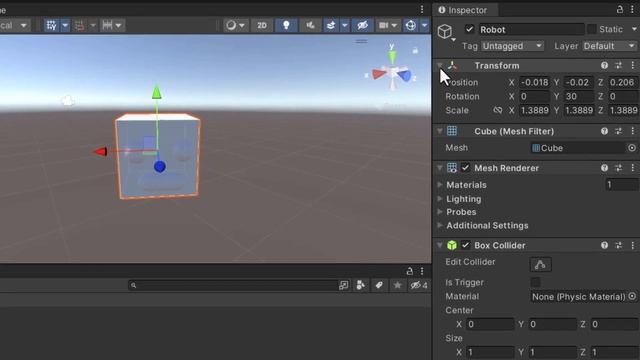Open Mesh Filter more options menu

pos(632,131)
